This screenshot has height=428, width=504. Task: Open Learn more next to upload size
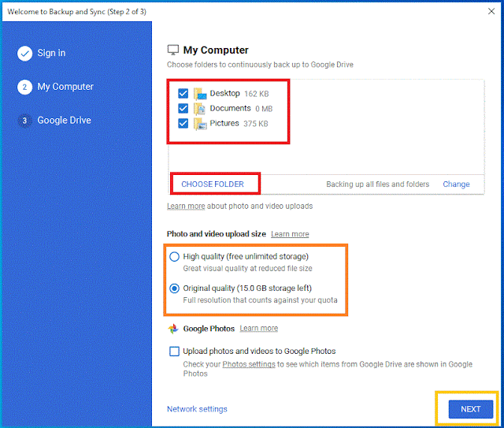(x=290, y=234)
